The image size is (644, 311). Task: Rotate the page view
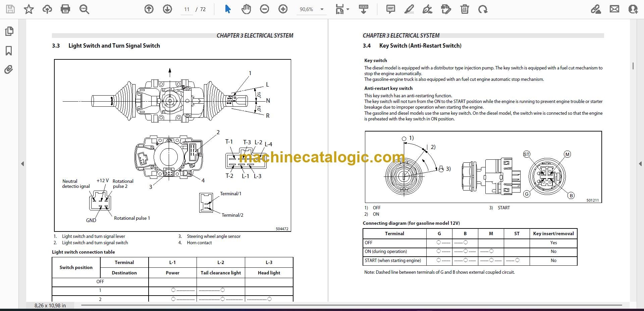coord(483,9)
